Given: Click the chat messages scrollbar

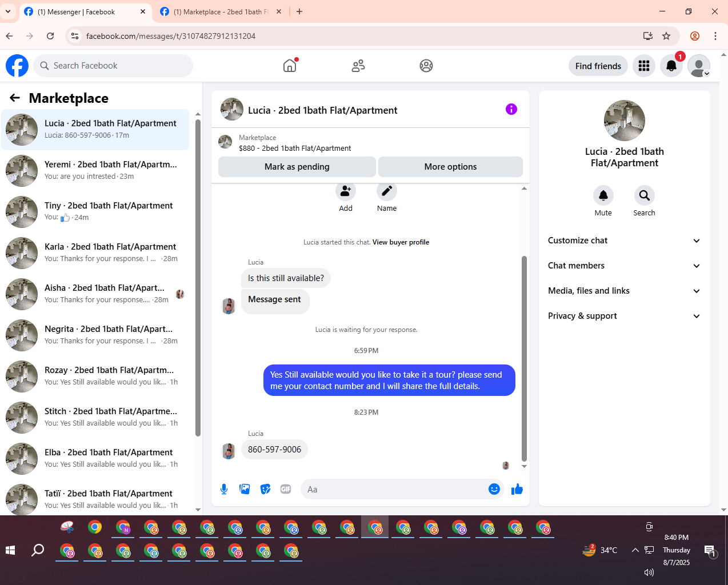Looking at the screenshot, I should tap(524, 358).
